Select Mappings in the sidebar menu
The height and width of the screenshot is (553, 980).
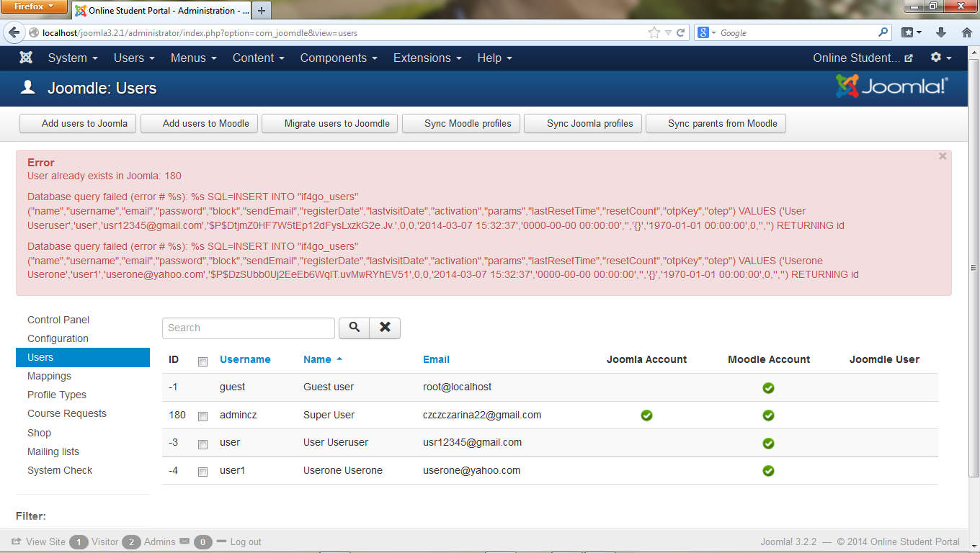point(49,376)
